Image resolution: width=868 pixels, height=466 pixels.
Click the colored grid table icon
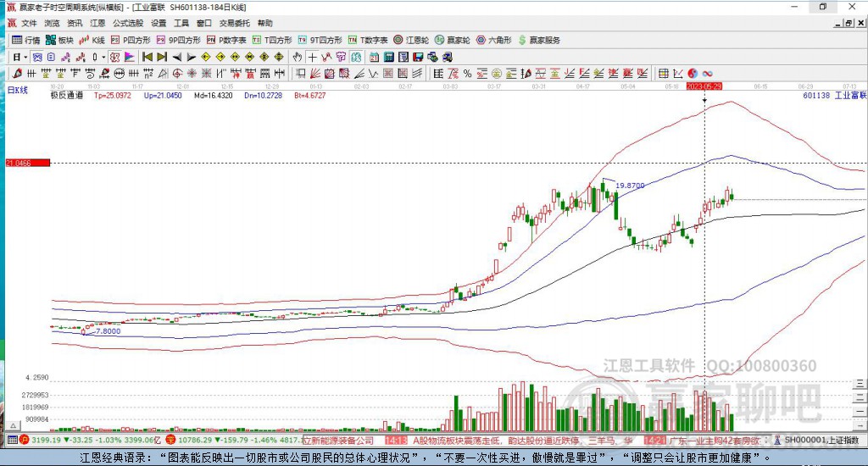pos(663,73)
